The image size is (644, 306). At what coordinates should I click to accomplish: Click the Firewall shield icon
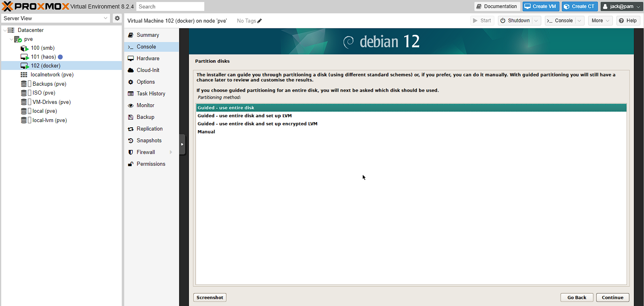(131, 152)
